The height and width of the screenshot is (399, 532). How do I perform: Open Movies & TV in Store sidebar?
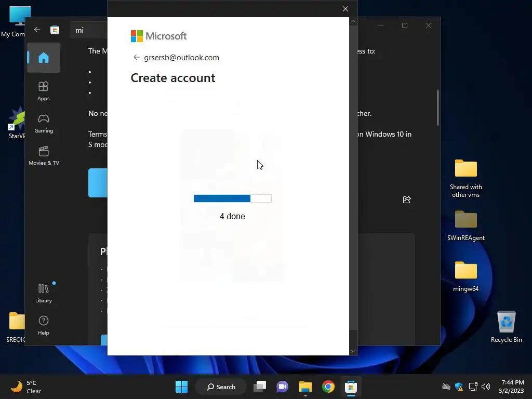[x=44, y=156]
